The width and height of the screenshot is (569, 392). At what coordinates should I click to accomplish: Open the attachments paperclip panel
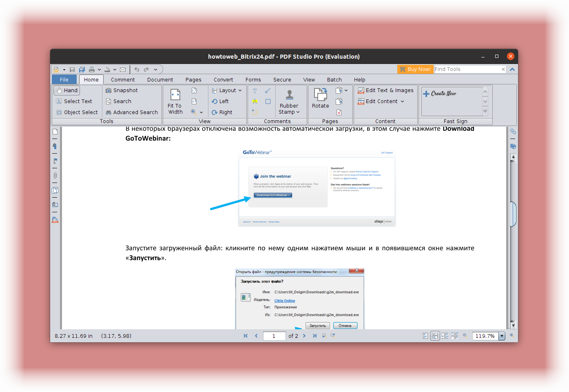55,176
